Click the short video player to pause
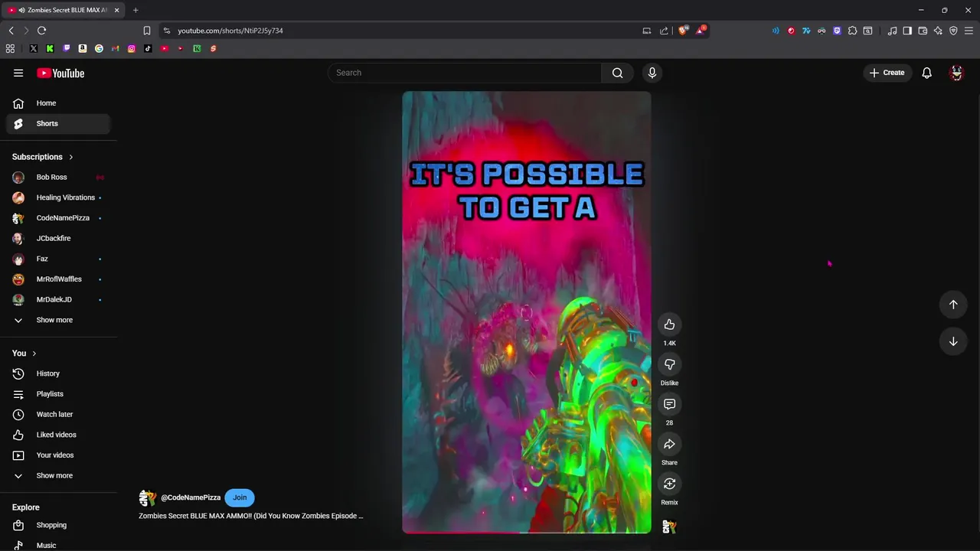The image size is (980, 551). [x=527, y=312]
